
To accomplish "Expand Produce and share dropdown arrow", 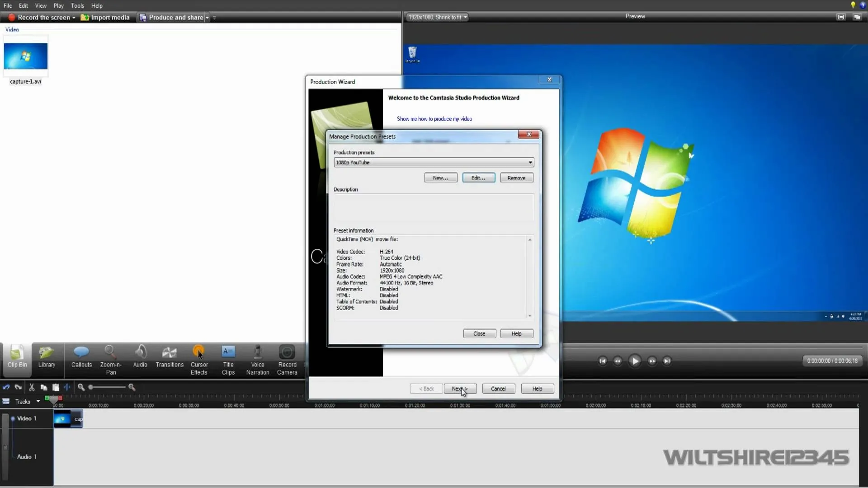I will (208, 18).
